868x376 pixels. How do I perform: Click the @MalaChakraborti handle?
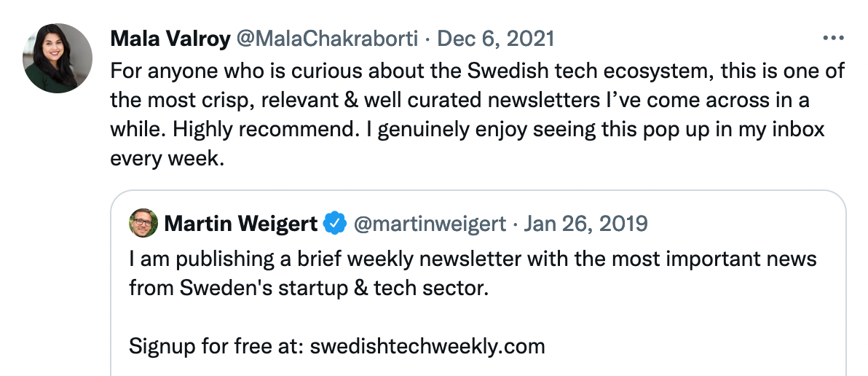[327, 39]
